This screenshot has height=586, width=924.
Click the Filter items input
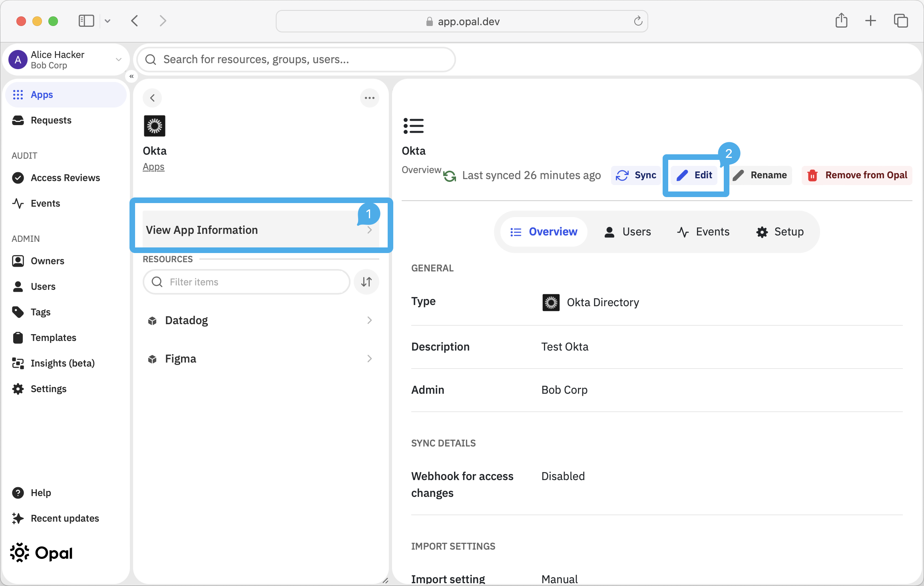click(247, 282)
